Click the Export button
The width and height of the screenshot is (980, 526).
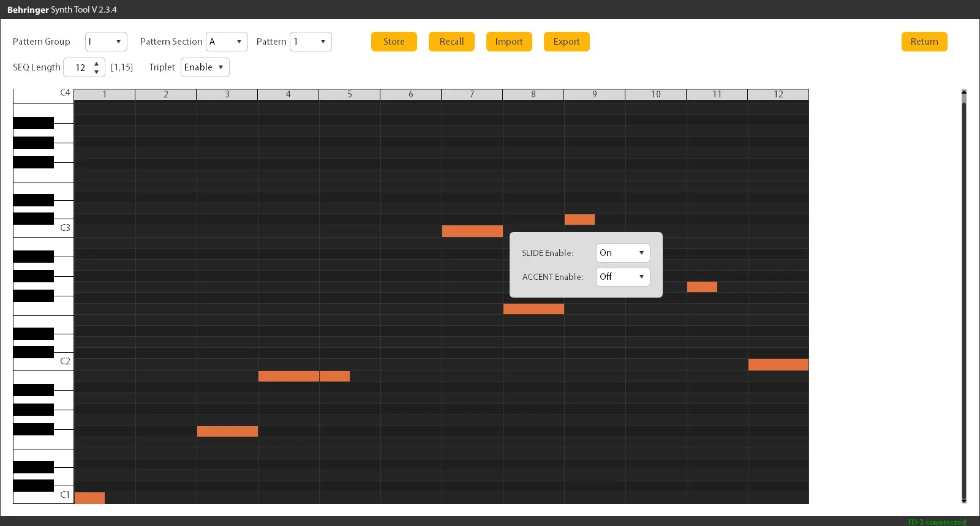click(567, 42)
